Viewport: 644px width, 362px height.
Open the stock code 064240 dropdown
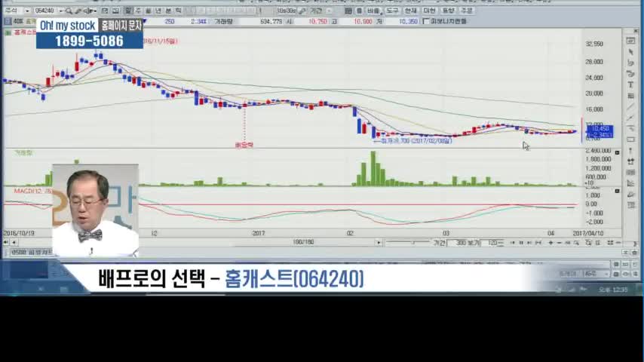[59, 11]
